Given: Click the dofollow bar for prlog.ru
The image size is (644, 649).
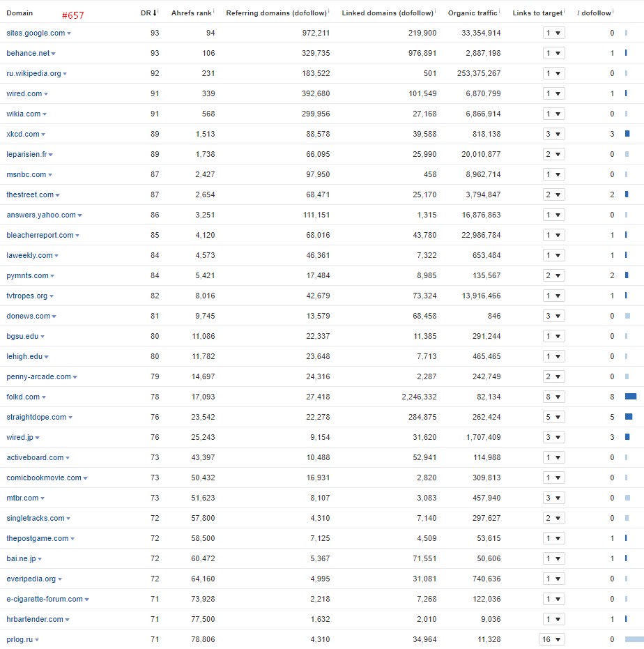Looking at the screenshot, I should point(634,639).
